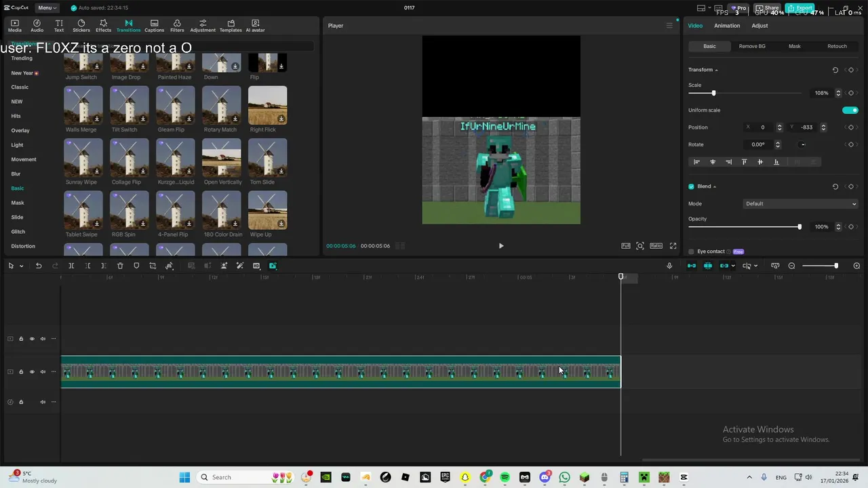
Task: Switch to the Animation tab
Action: tap(727, 26)
